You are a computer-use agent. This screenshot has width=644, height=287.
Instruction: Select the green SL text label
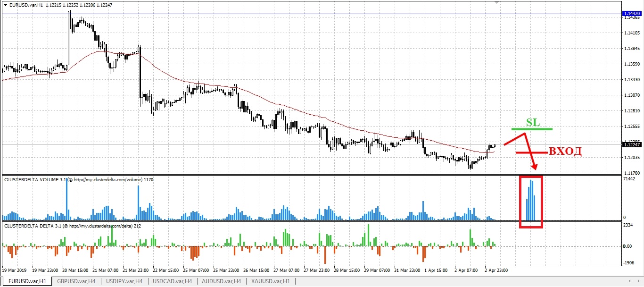click(x=533, y=122)
